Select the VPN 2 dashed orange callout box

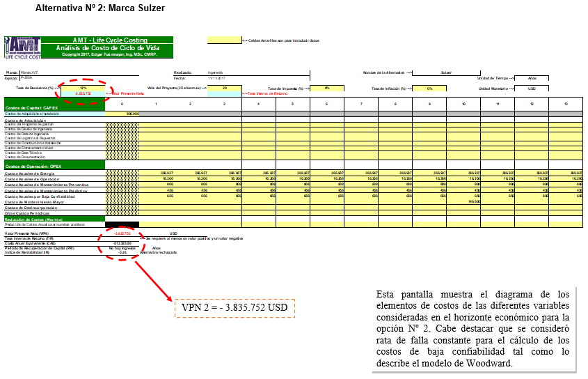pos(235,308)
